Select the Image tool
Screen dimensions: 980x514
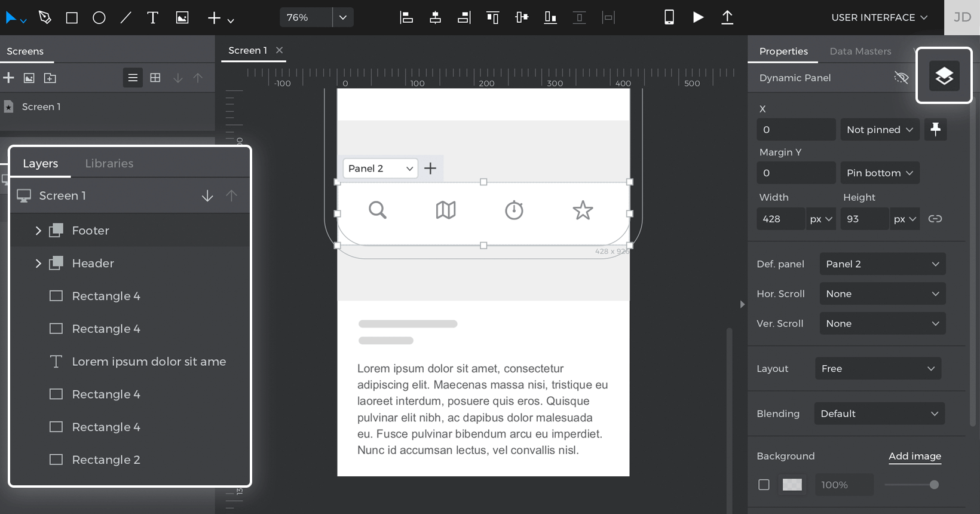tap(182, 18)
